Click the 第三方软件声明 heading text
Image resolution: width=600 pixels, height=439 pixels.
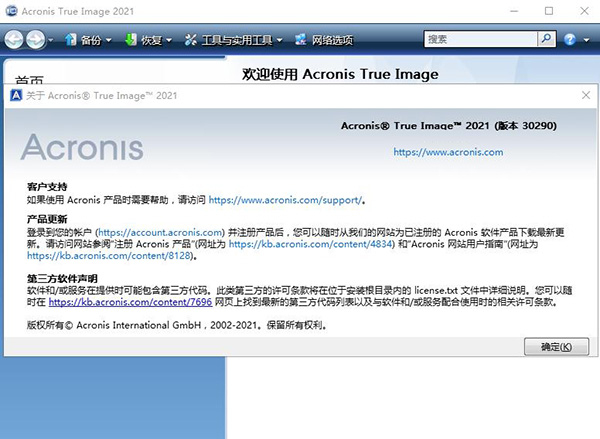click(62, 278)
